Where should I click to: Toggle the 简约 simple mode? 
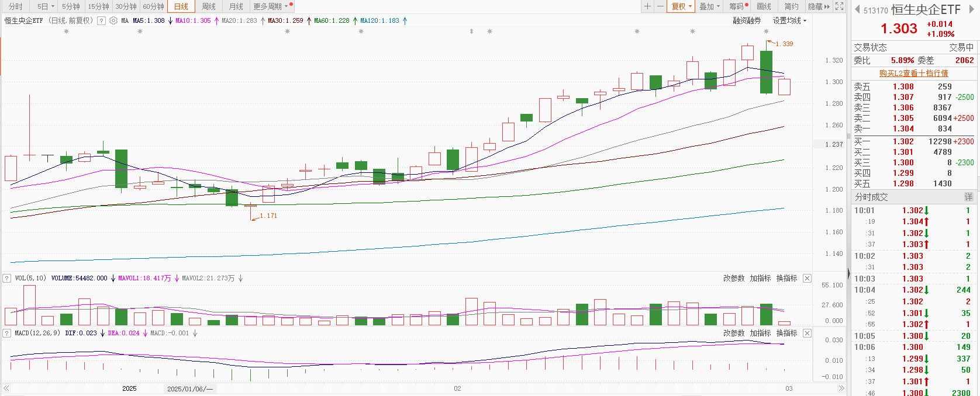click(791, 6)
